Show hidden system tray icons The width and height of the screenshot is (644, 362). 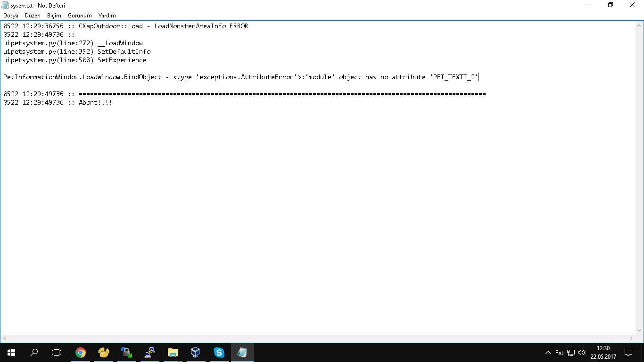tap(548, 352)
